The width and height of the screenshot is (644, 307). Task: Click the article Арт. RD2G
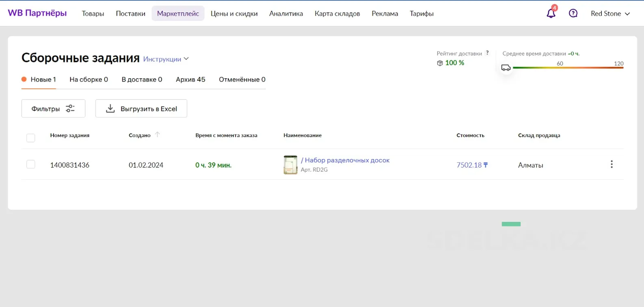coord(314,170)
